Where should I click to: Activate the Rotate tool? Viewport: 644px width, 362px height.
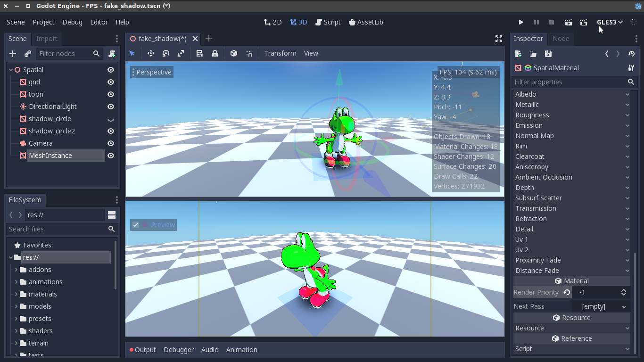pos(165,53)
